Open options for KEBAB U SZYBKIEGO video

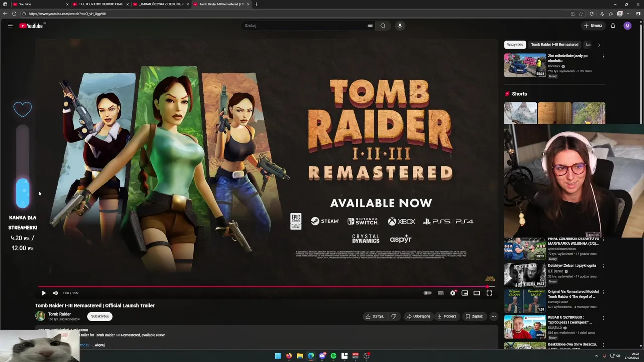click(x=603, y=318)
